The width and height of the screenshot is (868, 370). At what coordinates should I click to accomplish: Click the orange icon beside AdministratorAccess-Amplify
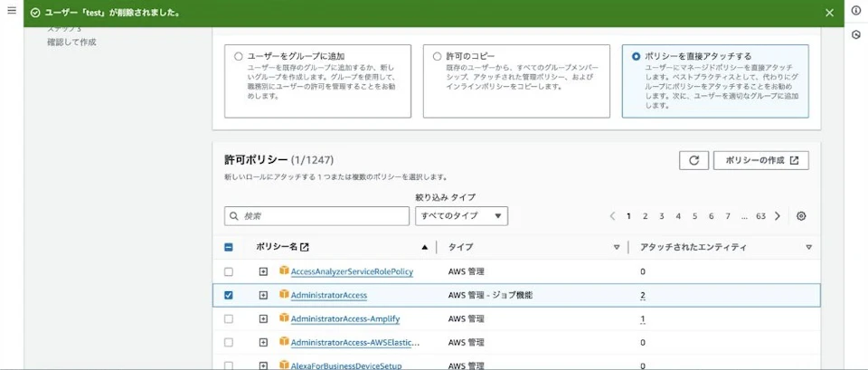coord(284,318)
